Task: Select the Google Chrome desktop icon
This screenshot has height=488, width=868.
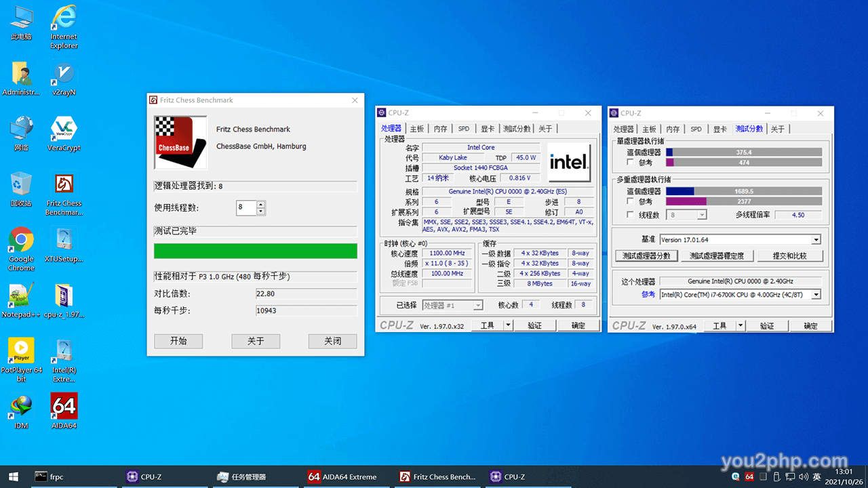Action: (x=22, y=249)
